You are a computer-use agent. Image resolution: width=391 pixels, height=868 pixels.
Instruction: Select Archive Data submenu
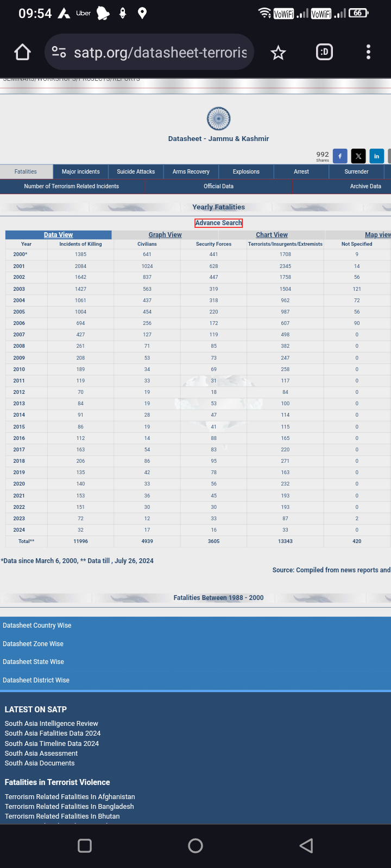tap(365, 186)
